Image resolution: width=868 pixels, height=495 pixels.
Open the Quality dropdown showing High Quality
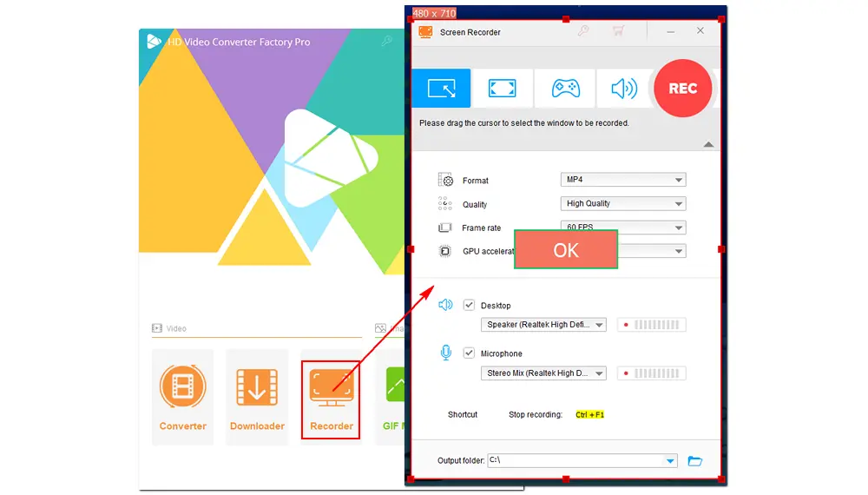tap(622, 203)
